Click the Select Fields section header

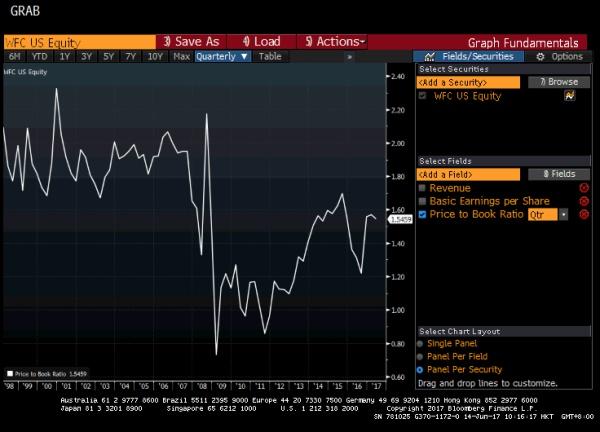click(x=504, y=161)
